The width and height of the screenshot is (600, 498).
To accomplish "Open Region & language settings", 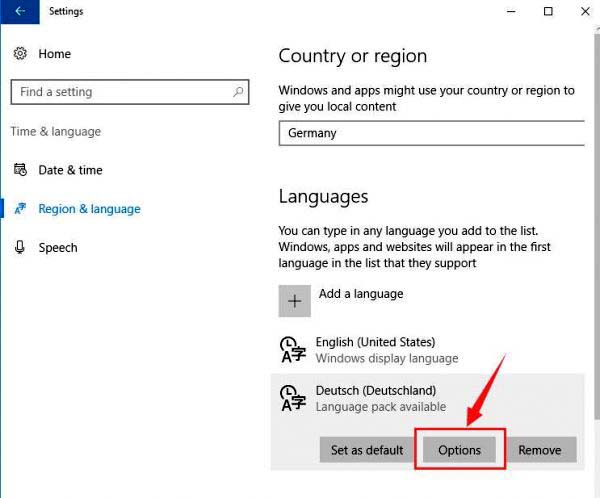I will coord(90,209).
